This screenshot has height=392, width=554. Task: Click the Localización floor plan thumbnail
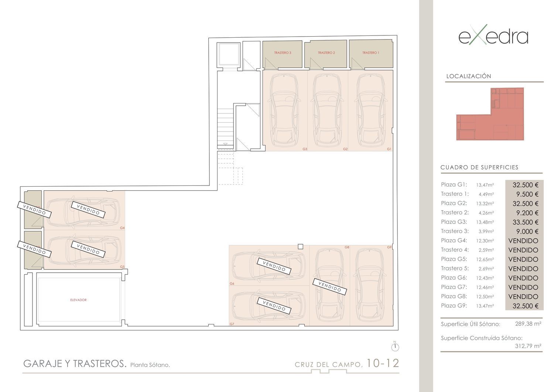click(x=490, y=114)
